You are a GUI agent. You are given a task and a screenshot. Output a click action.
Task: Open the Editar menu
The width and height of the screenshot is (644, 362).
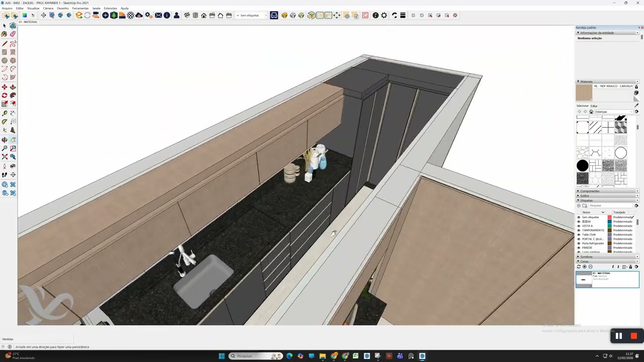click(20, 9)
